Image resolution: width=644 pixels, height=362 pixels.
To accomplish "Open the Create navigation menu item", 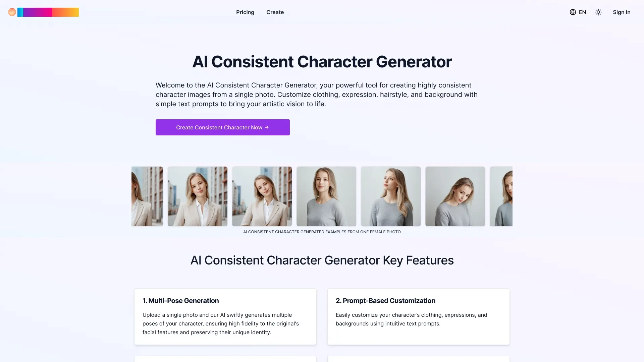I will 275,12.
